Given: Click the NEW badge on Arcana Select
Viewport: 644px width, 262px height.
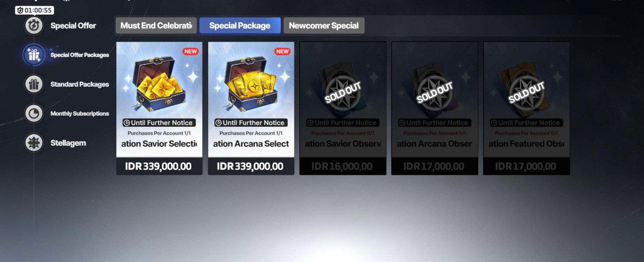Looking at the screenshot, I should coord(283,51).
